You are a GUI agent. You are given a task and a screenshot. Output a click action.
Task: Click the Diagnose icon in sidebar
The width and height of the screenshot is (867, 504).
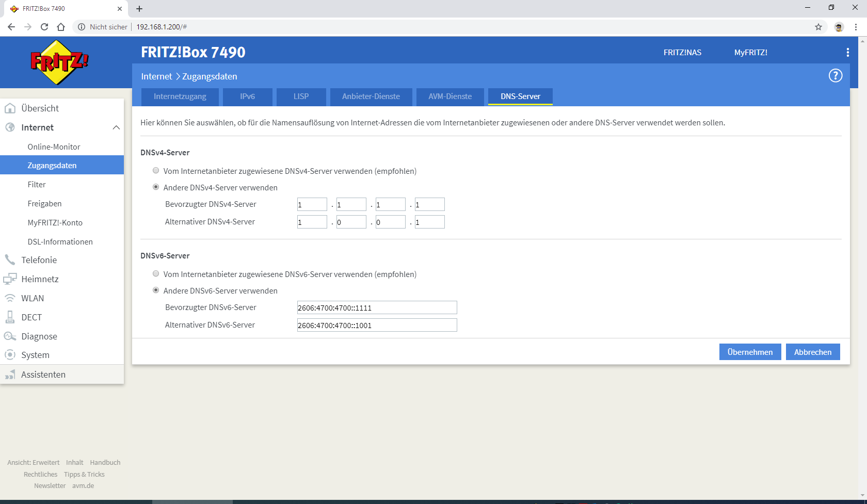pyautogui.click(x=10, y=336)
